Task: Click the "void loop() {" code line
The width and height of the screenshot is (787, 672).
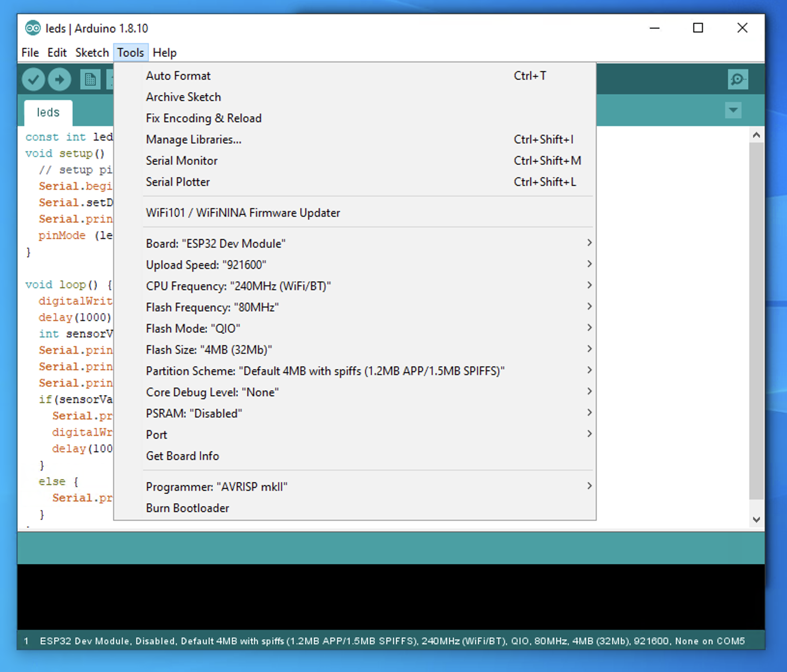Action: point(69,285)
